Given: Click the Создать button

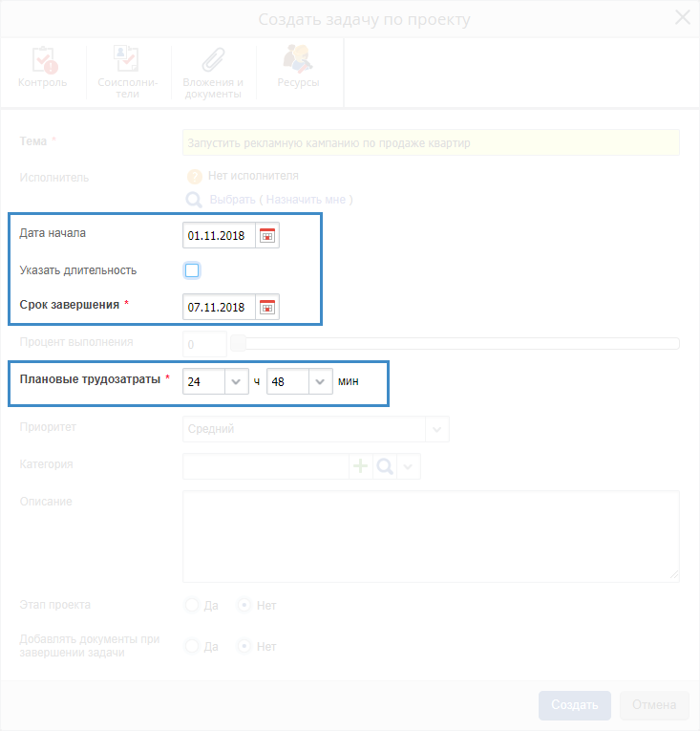Looking at the screenshot, I should coord(575,705).
